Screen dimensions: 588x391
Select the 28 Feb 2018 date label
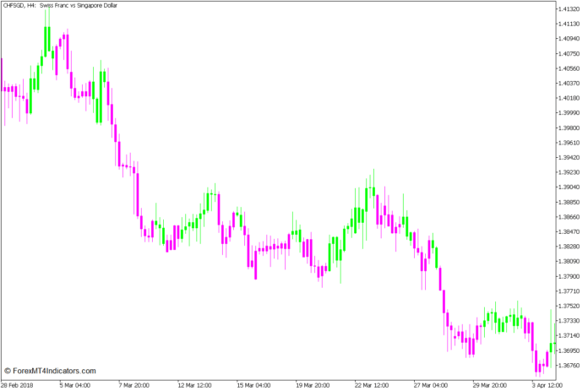(x=18, y=384)
